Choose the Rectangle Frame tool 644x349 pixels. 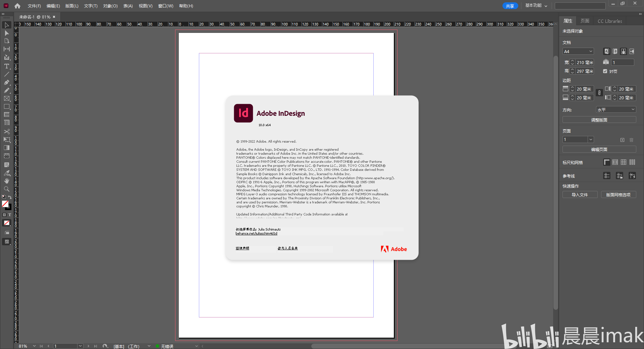coord(7,98)
